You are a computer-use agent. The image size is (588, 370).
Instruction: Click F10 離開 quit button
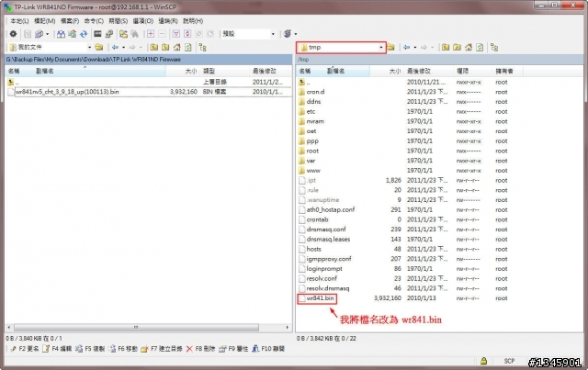point(268,349)
